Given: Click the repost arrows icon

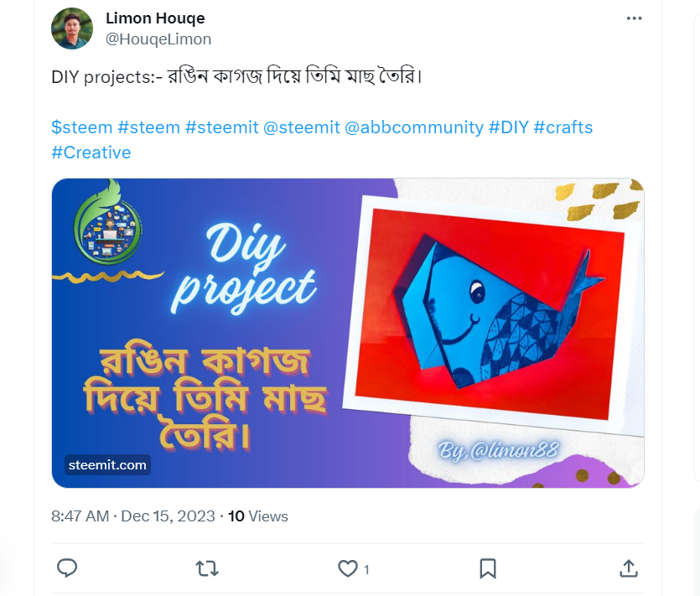Looking at the screenshot, I should pyautogui.click(x=207, y=569).
